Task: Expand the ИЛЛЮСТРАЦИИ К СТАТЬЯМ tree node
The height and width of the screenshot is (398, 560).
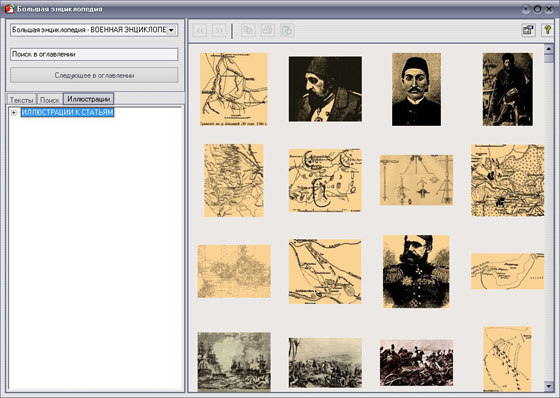Action: coord(14,113)
